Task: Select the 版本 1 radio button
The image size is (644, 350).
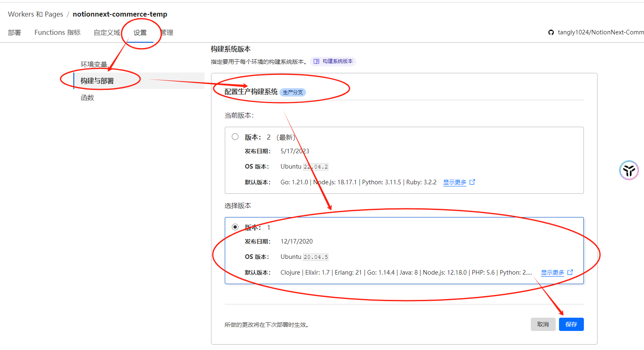Action: [x=235, y=227]
